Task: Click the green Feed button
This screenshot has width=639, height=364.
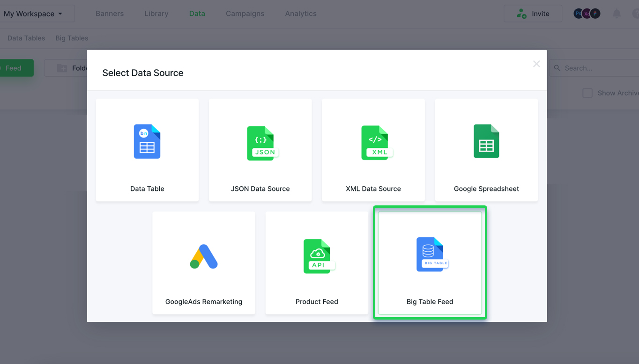Action: click(x=16, y=68)
